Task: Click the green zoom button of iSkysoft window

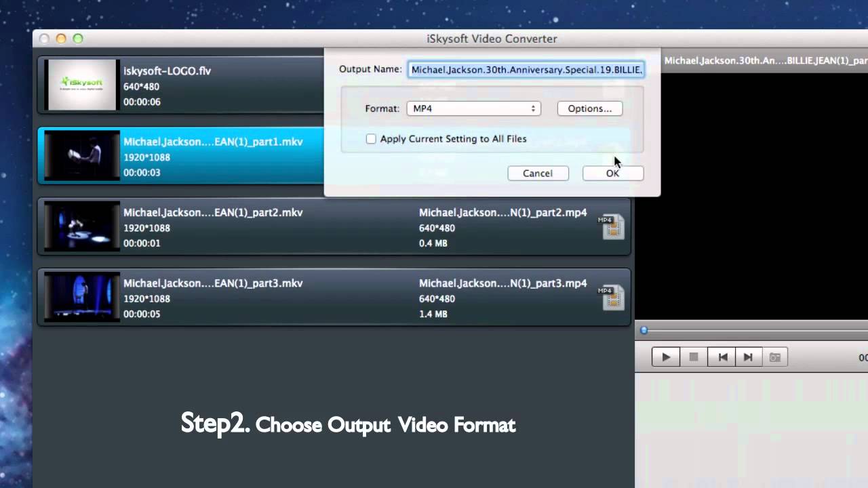Action: tap(78, 39)
